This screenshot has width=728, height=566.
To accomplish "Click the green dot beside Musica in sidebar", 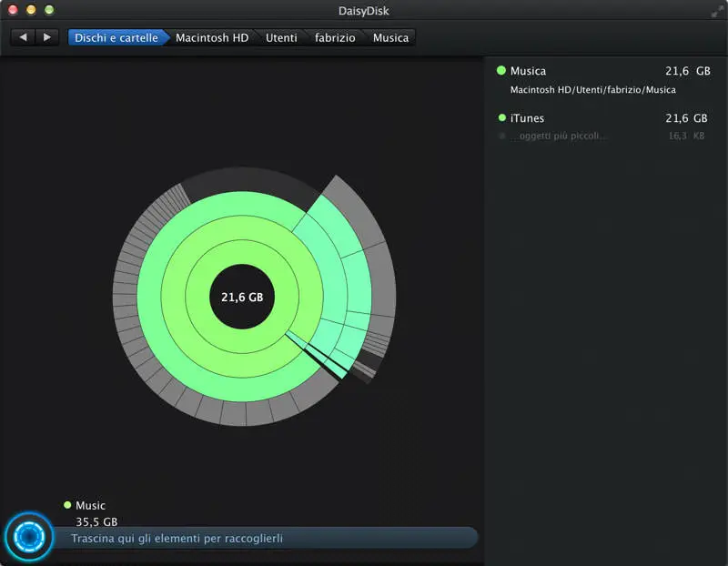I will click(x=501, y=71).
